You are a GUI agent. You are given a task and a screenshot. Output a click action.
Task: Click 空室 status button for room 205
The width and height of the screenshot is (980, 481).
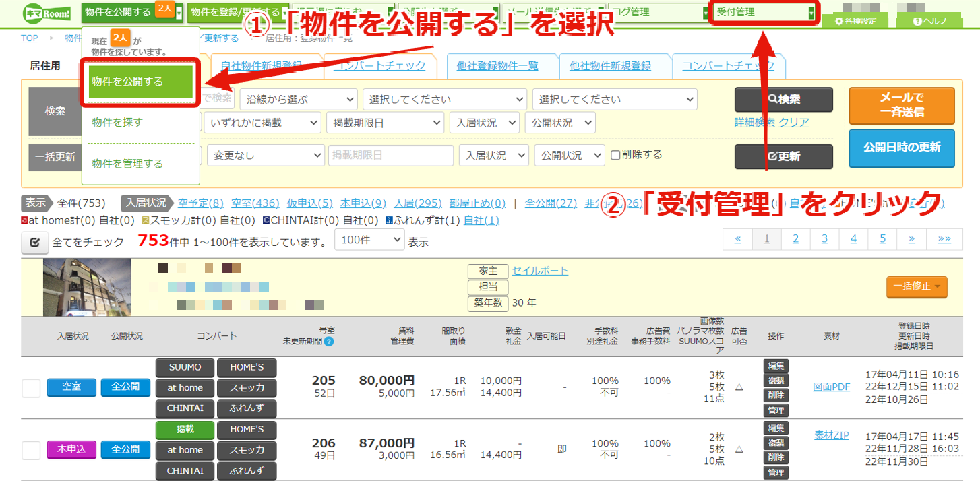click(x=71, y=387)
